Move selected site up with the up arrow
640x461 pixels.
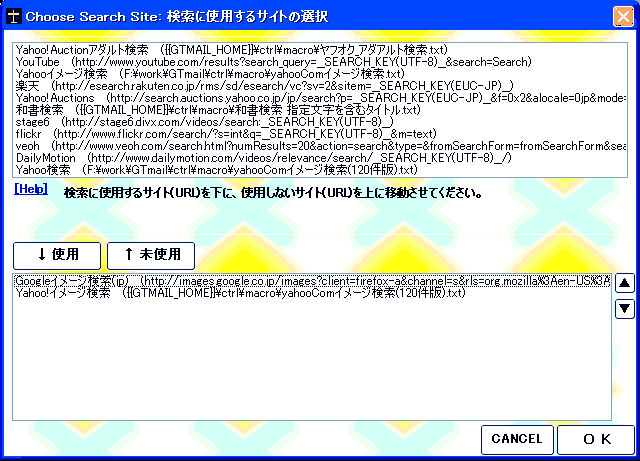pos(624,283)
